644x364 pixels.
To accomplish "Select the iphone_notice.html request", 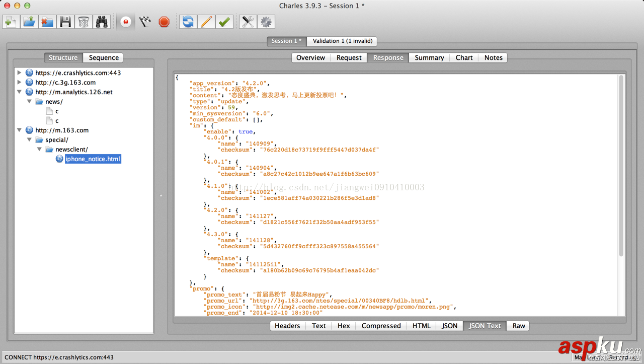I will [93, 159].
